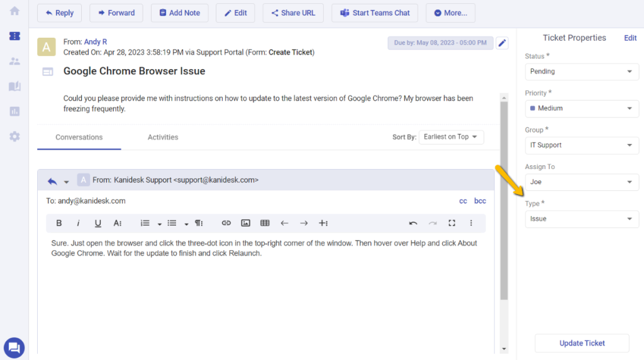Add cc recipients link
The width and height of the screenshot is (644, 360).
(x=463, y=200)
